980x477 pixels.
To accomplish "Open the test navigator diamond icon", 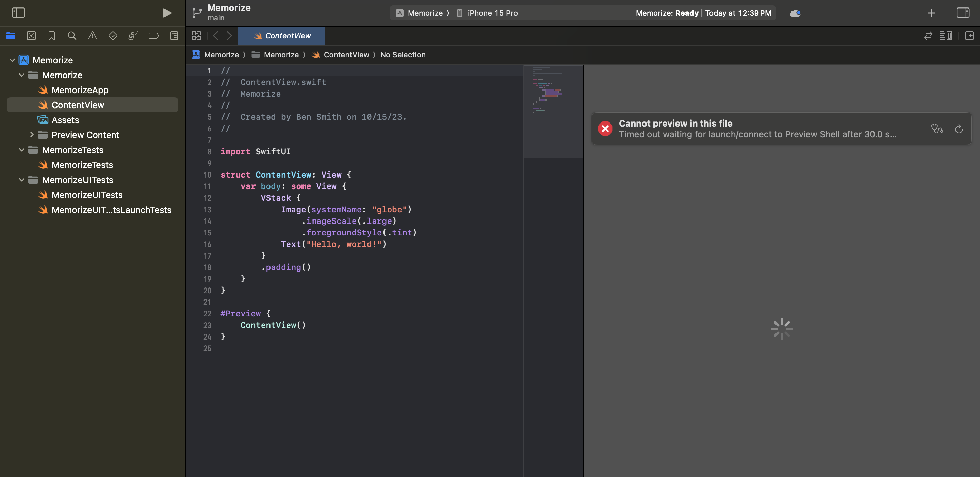I will [x=113, y=36].
